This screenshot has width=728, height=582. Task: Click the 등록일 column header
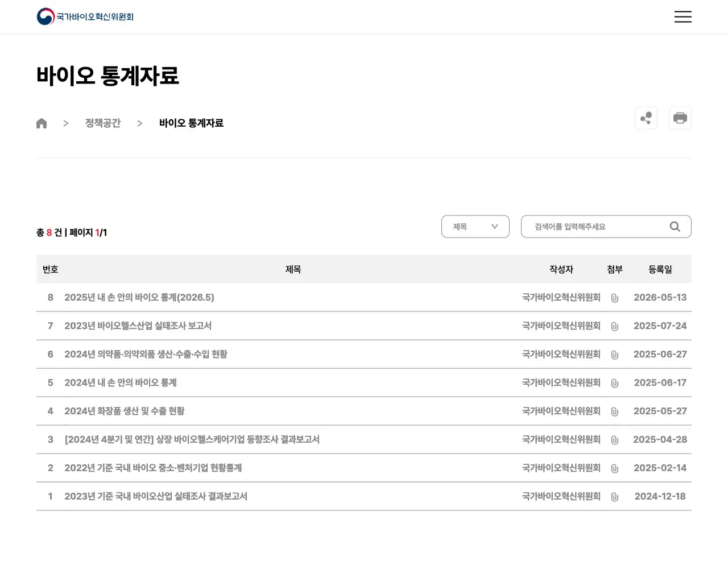coord(660,269)
